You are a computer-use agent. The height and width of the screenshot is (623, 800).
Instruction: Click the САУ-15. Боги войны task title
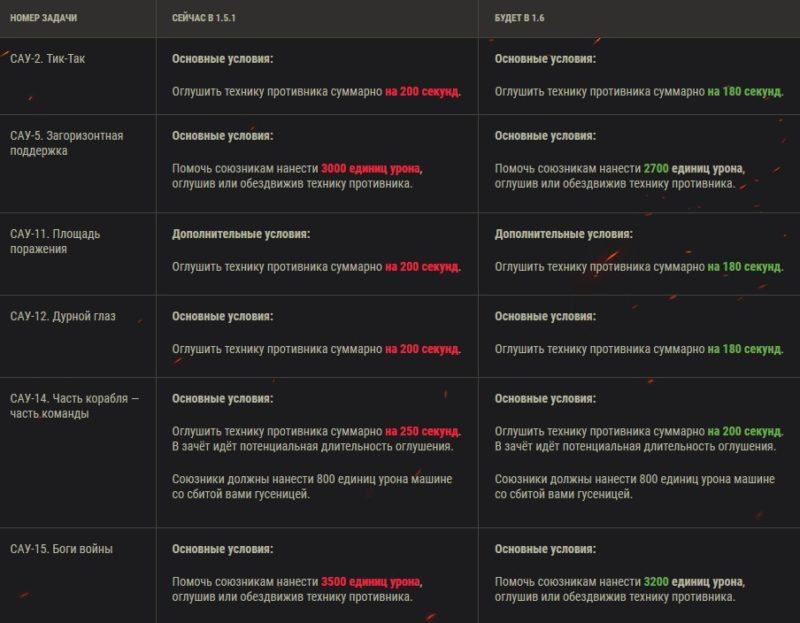[61, 549]
